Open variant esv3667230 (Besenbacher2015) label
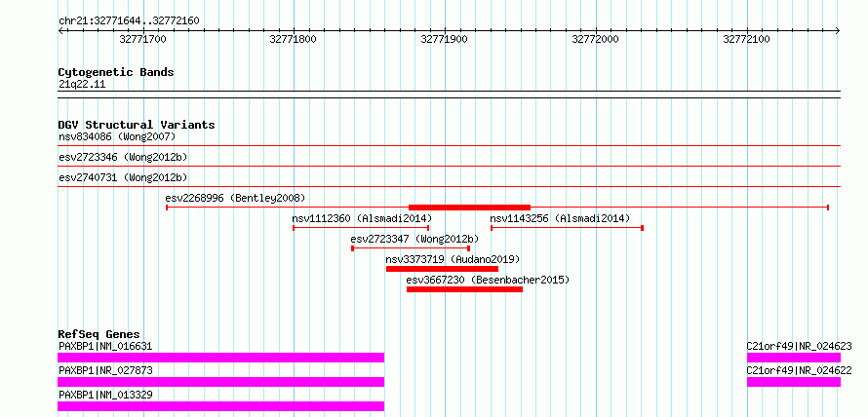This screenshot has width=868, height=417. (x=488, y=280)
